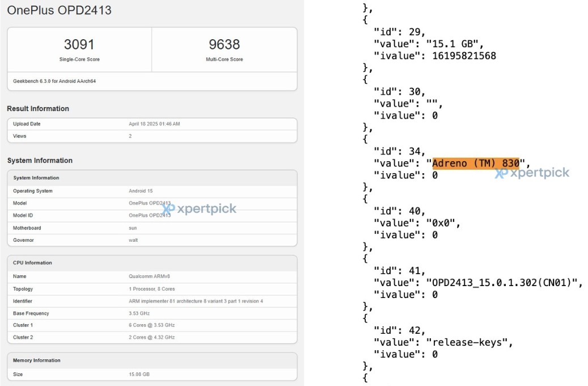Select the governor value walt

(133, 240)
